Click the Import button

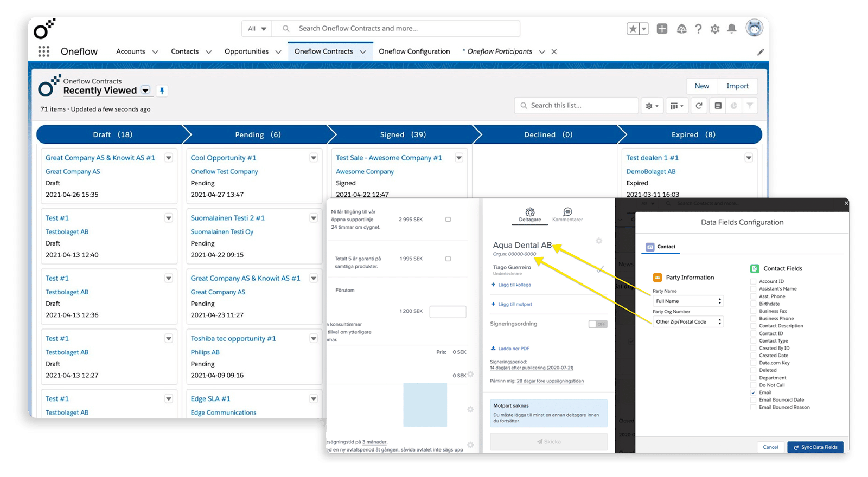point(738,86)
